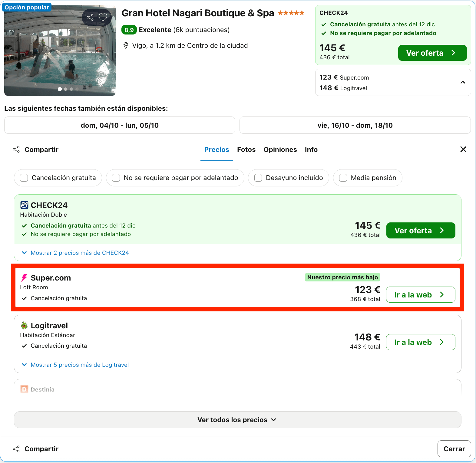476x463 pixels.
Task: Enable the Cancelación gratuita filter checkbox
Action: pyautogui.click(x=24, y=178)
